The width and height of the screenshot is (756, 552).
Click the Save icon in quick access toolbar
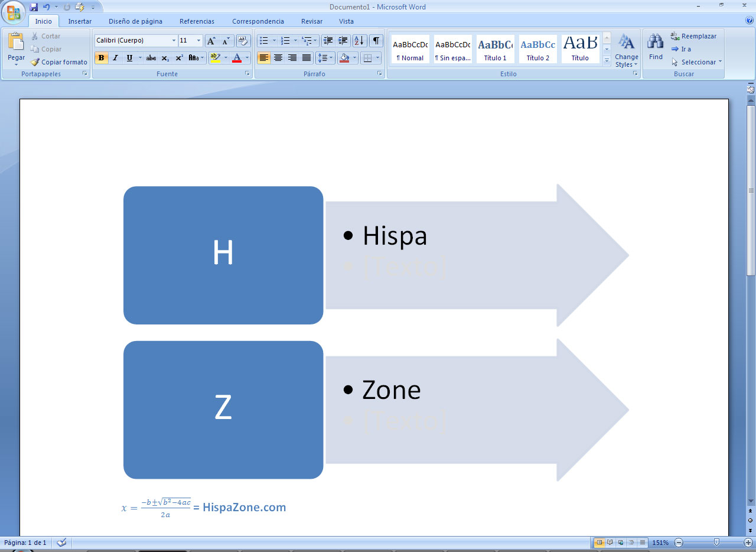[x=34, y=7]
